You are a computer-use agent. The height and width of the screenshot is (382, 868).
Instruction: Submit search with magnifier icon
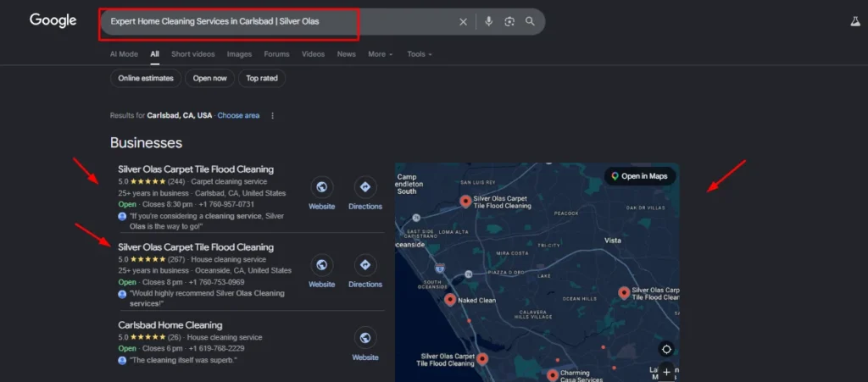530,21
